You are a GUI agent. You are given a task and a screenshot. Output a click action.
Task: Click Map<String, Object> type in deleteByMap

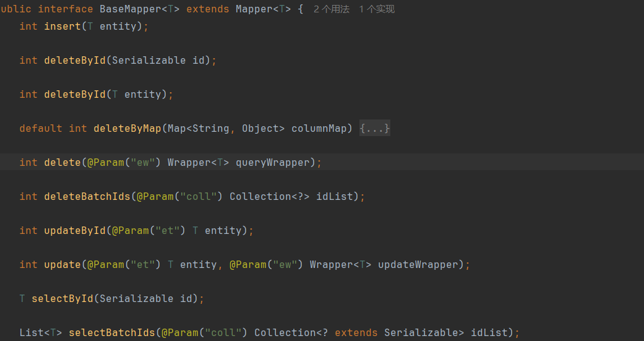226,129
